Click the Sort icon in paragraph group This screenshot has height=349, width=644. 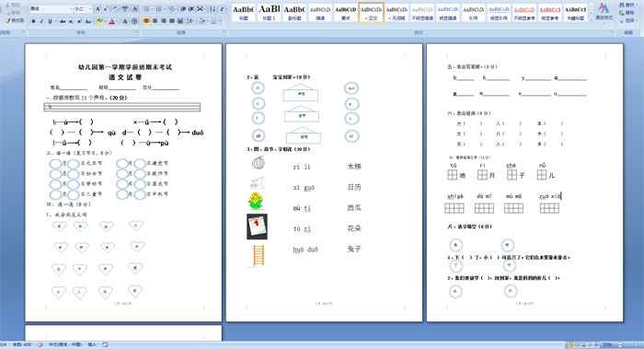coord(213,9)
